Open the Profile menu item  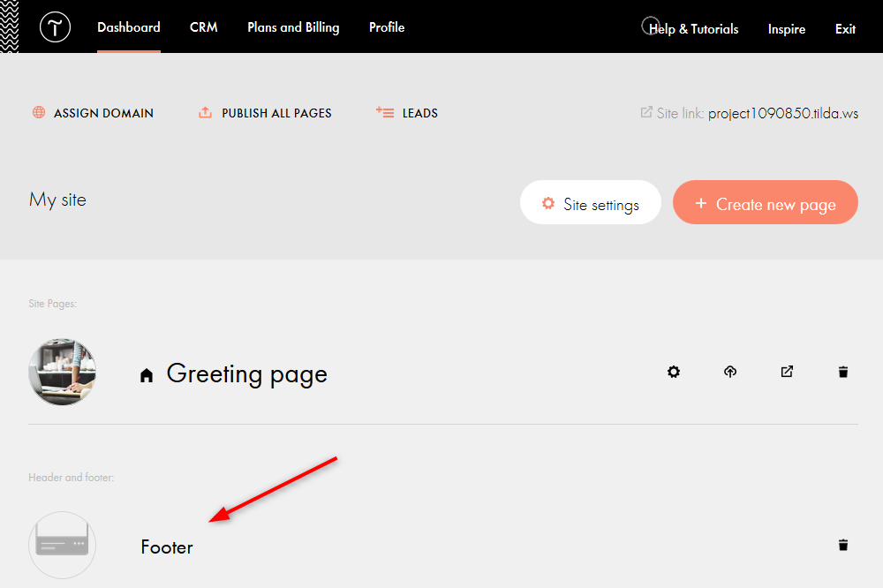pos(387,27)
